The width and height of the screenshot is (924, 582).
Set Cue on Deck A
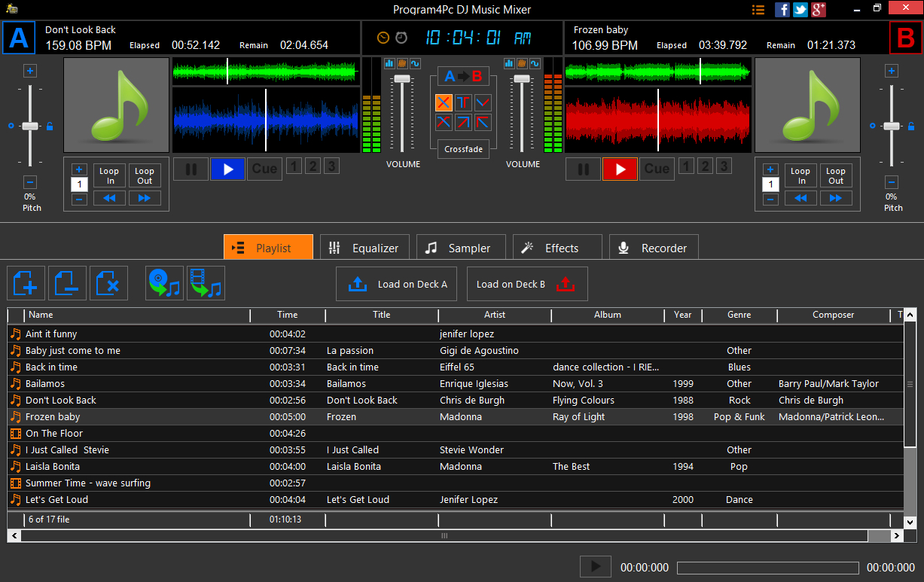pos(264,169)
